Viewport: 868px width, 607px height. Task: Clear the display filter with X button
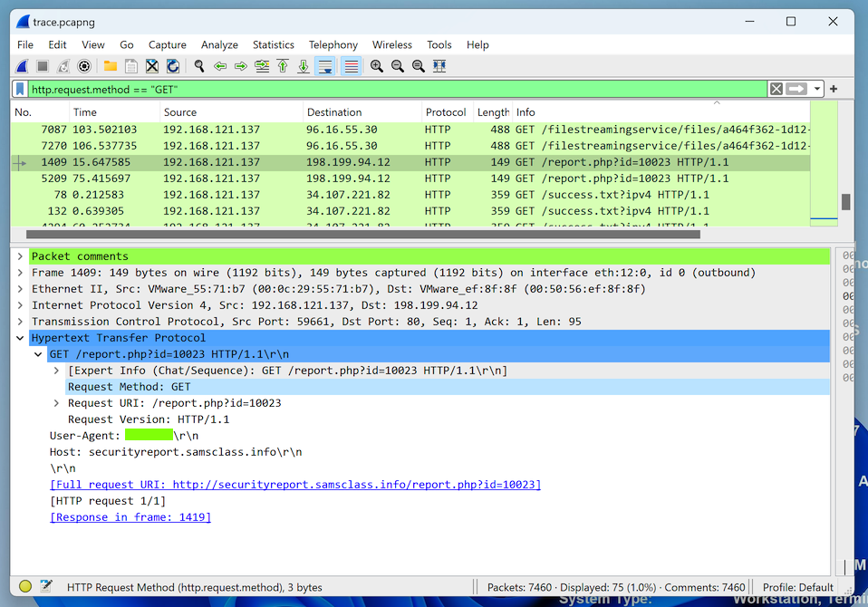(x=776, y=89)
